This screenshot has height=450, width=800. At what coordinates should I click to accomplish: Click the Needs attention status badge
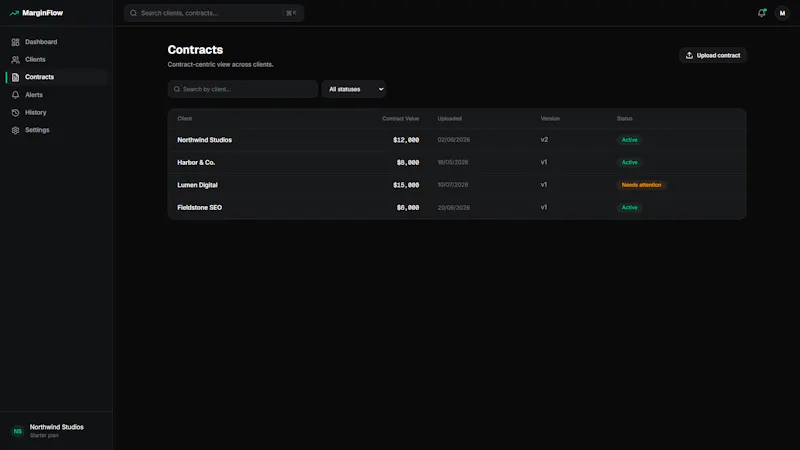tap(641, 185)
